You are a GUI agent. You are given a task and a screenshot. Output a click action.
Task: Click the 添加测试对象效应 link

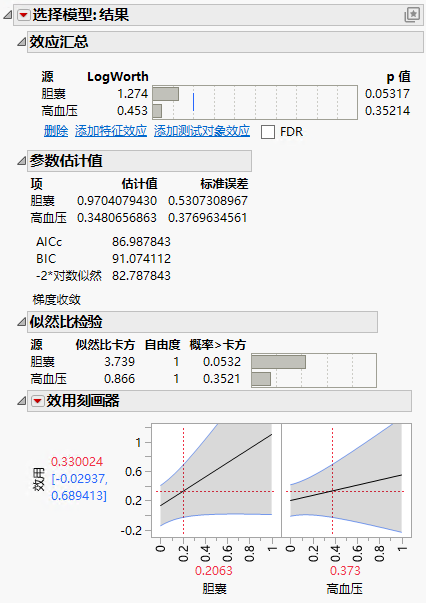tap(202, 131)
